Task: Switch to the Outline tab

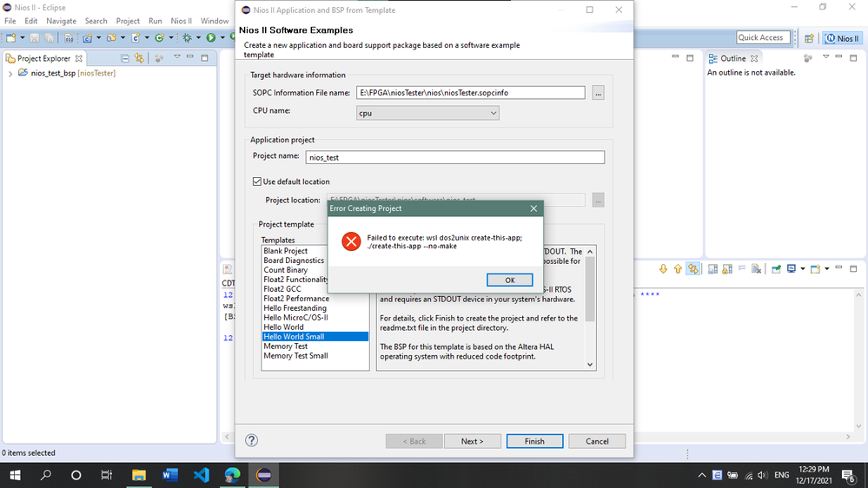Action: [x=733, y=58]
